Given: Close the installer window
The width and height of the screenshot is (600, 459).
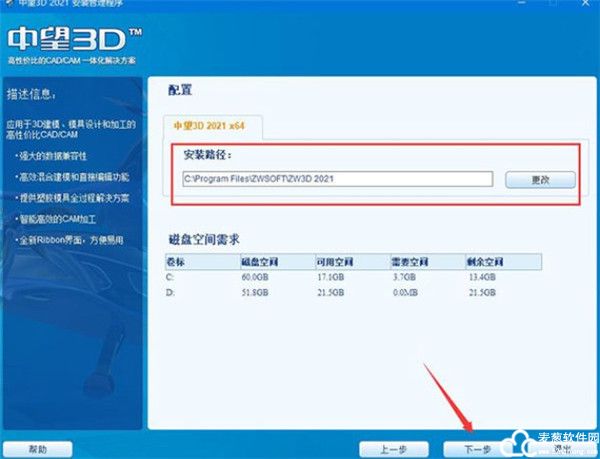Looking at the screenshot, I should tap(586, 3).
